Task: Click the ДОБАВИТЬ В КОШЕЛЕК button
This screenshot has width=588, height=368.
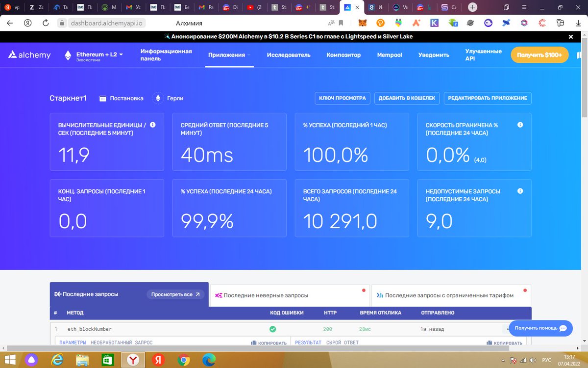Action: (x=407, y=98)
